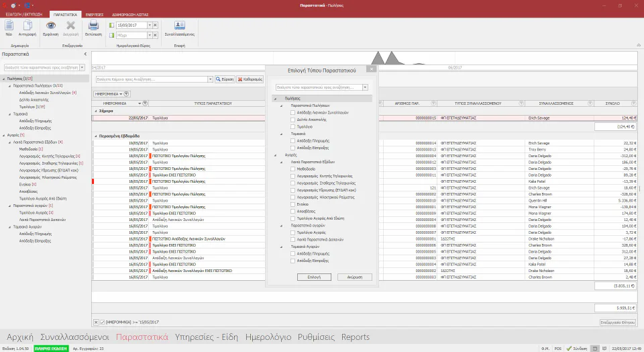
Task: Check Μισθοδοσία checkbox in dialog
Action: click(x=293, y=169)
